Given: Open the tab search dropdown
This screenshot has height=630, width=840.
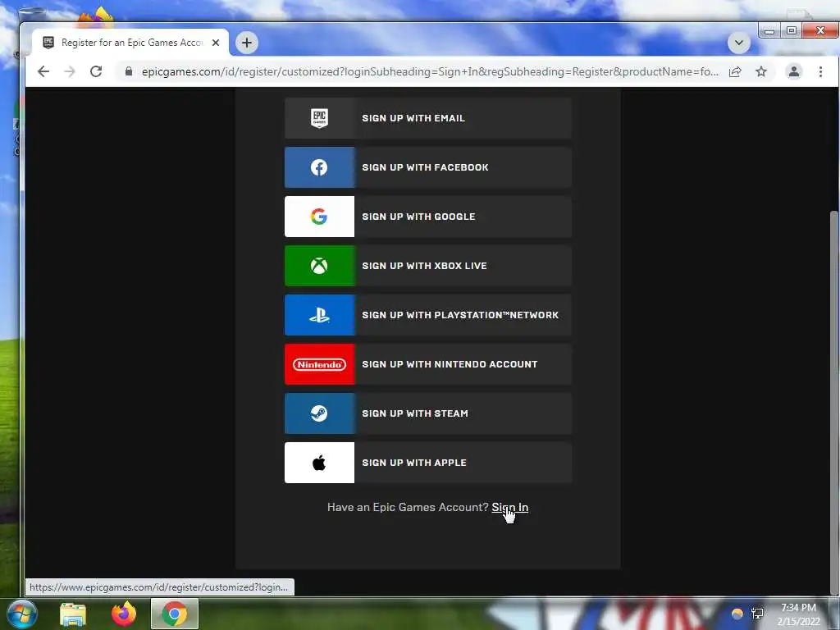Looking at the screenshot, I should [739, 43].
